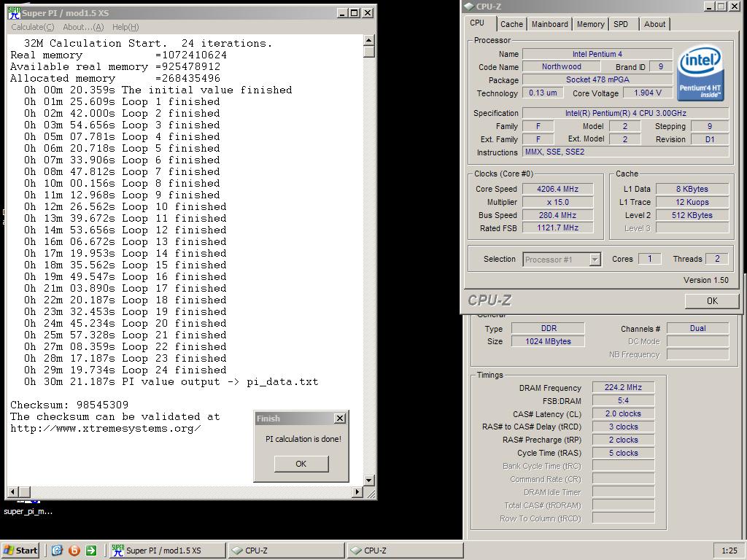Click the xtremesystems.org URL text
Viewport: 747px width, 560px height.
pyautogui.click(x=105, y=428)
